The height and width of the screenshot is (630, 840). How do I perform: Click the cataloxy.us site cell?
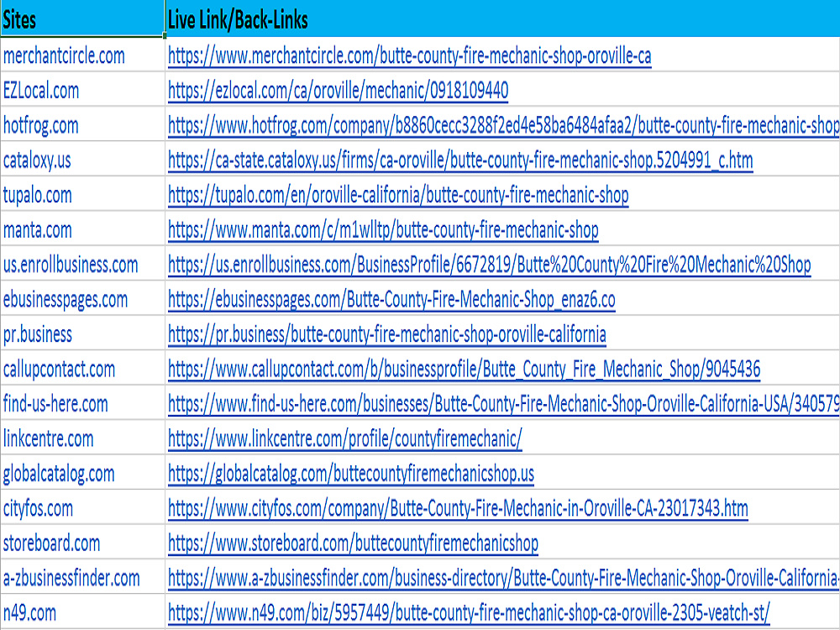82,159
